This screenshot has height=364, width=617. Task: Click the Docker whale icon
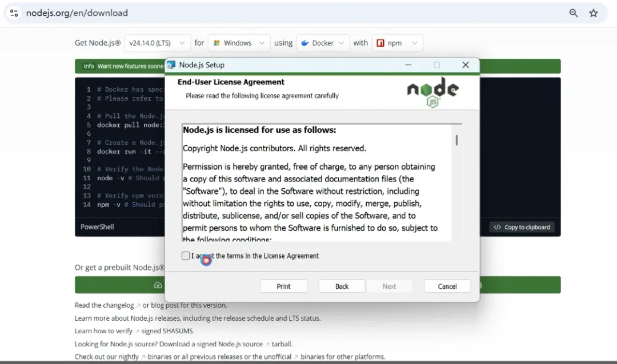(305, 43)
